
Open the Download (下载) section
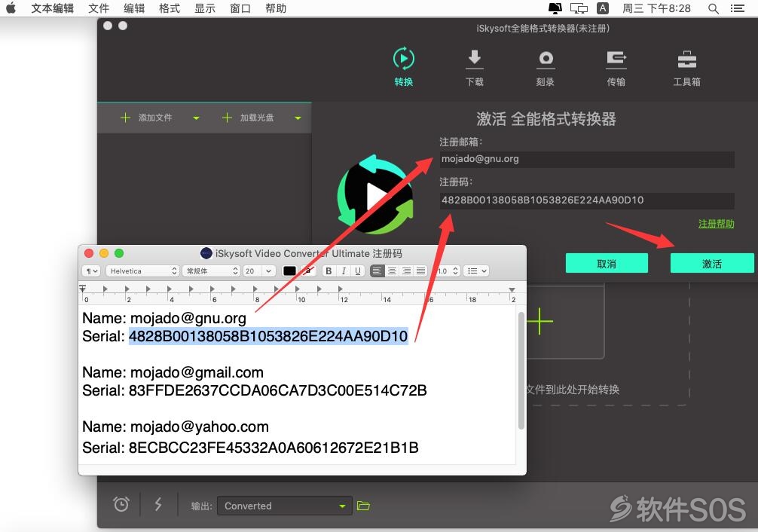[475, 68]
